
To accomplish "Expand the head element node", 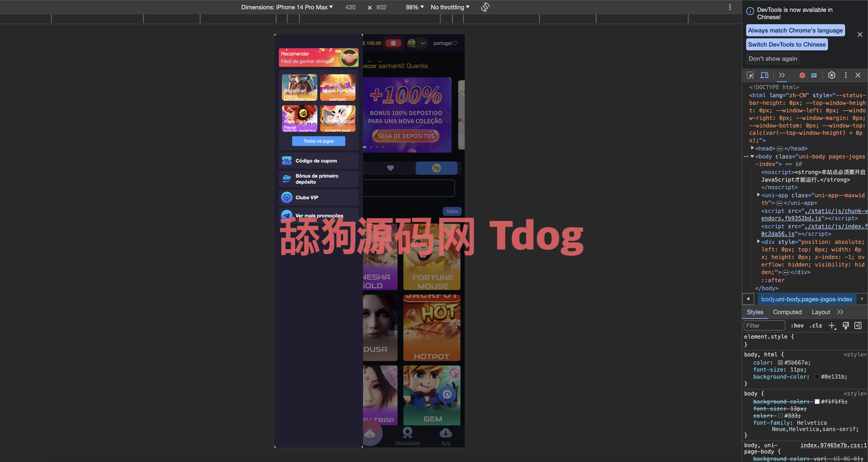I will click(x=752, y=148).
